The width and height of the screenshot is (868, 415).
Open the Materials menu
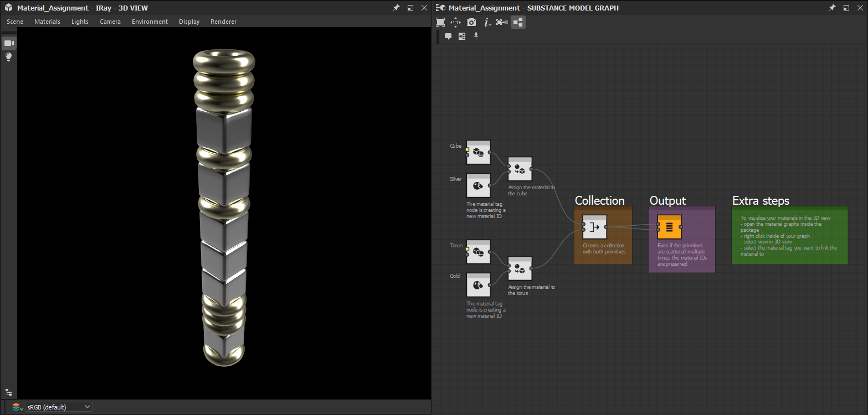(47, 22)
